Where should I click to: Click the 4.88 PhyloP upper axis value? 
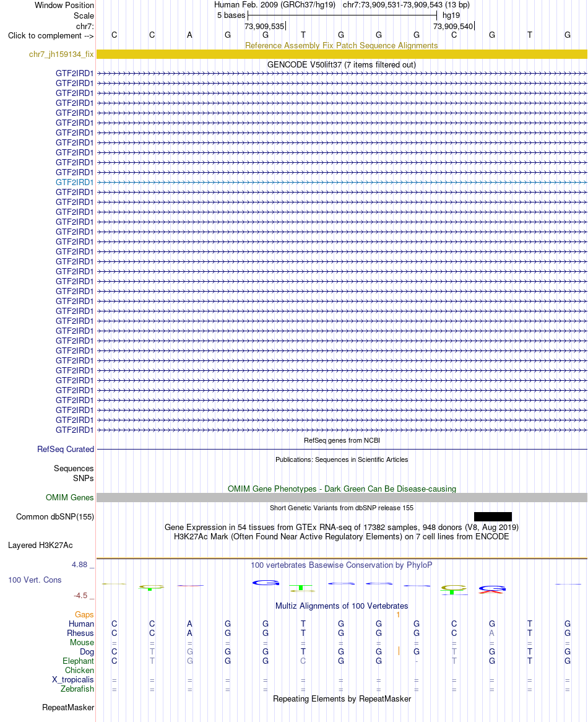point(79,565)
